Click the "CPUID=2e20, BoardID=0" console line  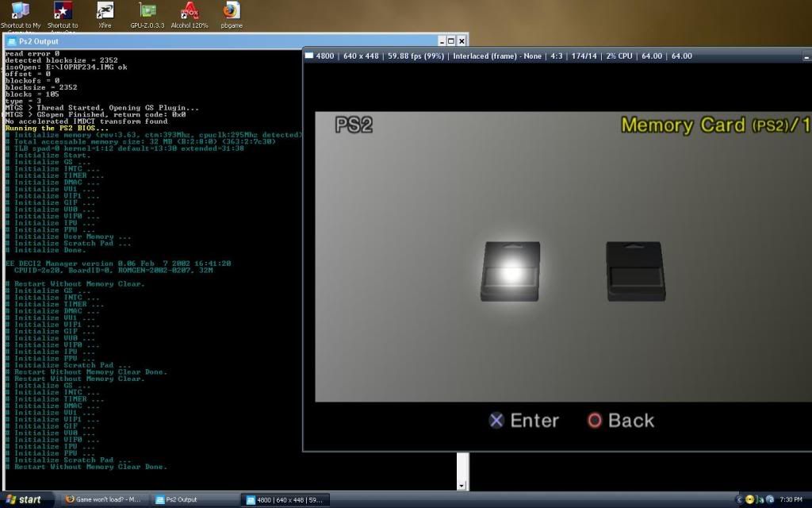coord(113,270)
